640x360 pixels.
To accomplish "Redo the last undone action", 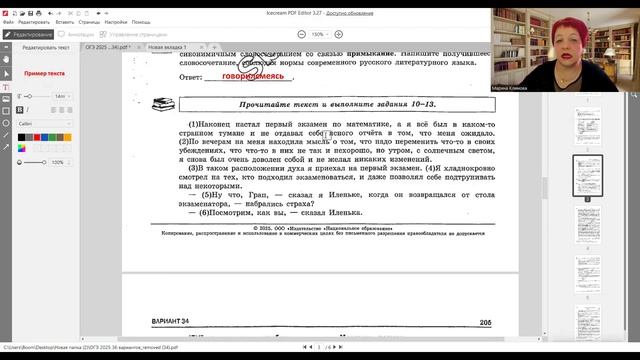I will coord(59,13).
